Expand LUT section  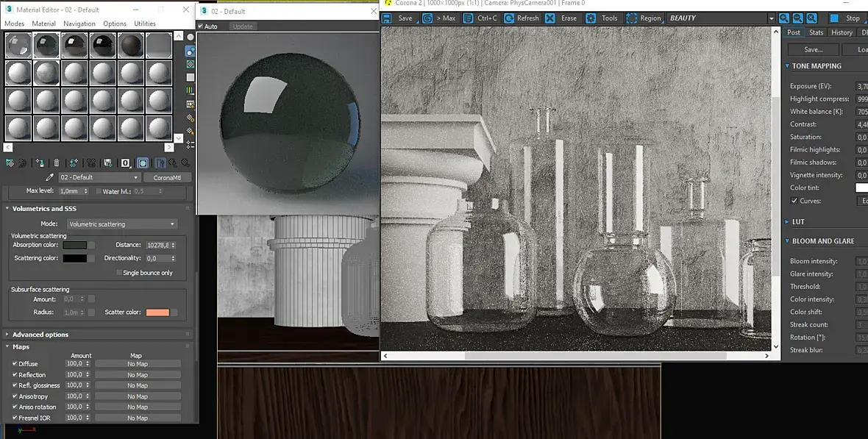point(797,221)
